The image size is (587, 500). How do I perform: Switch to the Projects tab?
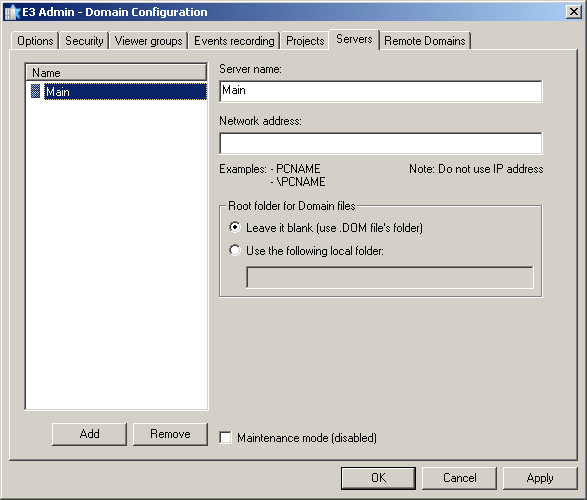click(305, 40)
